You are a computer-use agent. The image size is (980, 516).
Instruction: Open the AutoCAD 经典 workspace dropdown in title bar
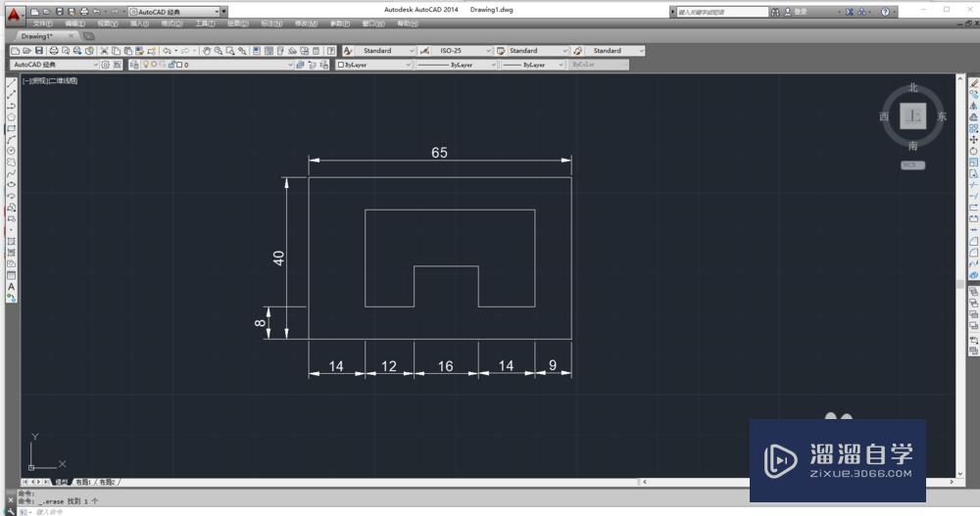[174, 12]
